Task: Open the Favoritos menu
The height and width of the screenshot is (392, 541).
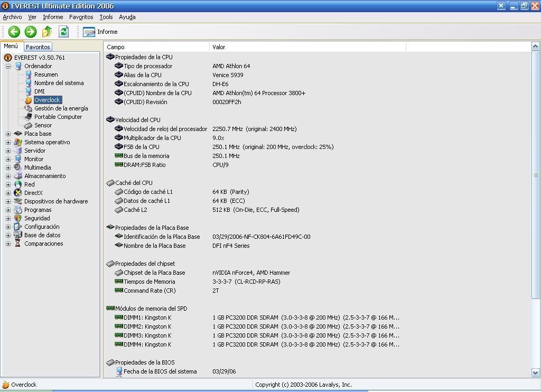Action: pyautogui.click(x=81, y=17)
